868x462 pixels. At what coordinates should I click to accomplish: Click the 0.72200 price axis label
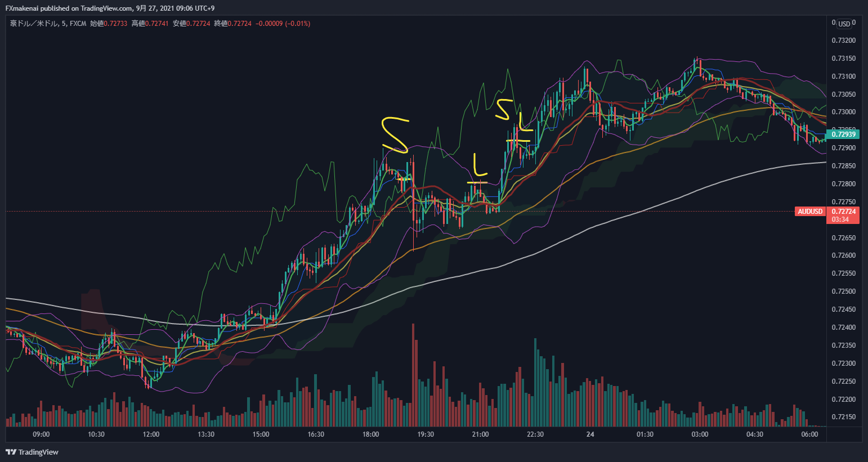pyautogui.click(x=843, y=400)
